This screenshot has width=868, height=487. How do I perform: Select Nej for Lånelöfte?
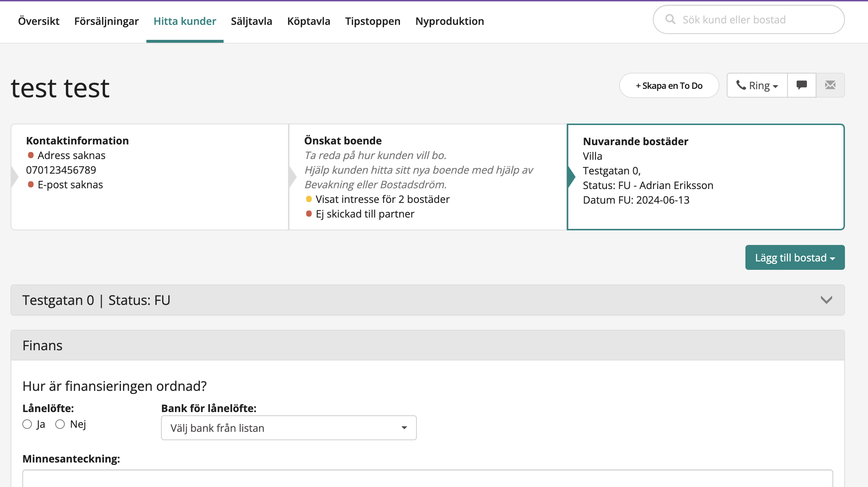point(60,424)
